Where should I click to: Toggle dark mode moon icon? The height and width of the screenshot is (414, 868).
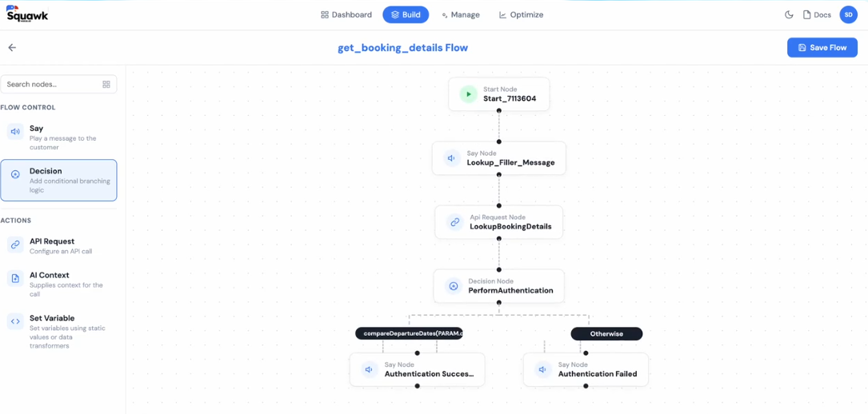tap(790, 15)
